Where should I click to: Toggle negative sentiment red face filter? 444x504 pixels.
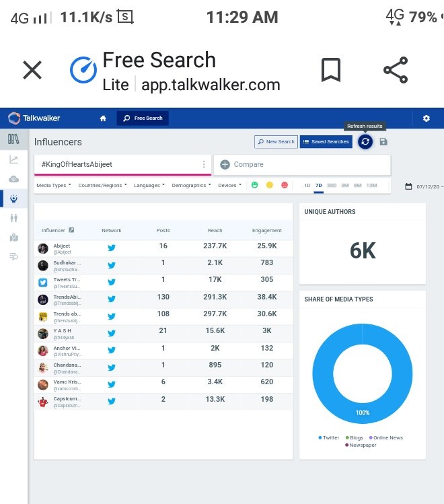click(285, 185)
